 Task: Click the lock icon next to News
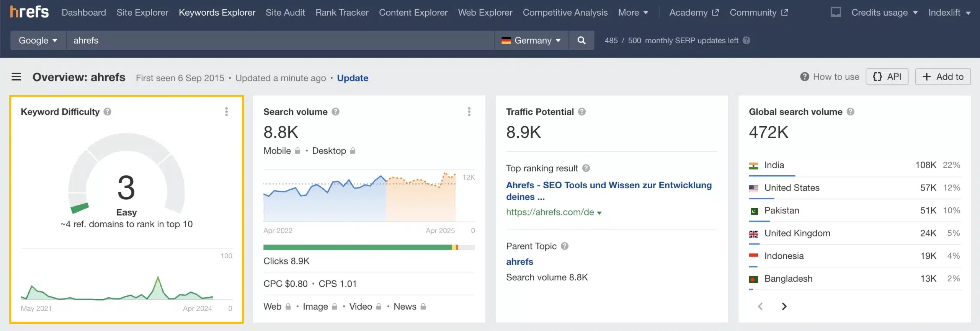(x=423, y=307)
